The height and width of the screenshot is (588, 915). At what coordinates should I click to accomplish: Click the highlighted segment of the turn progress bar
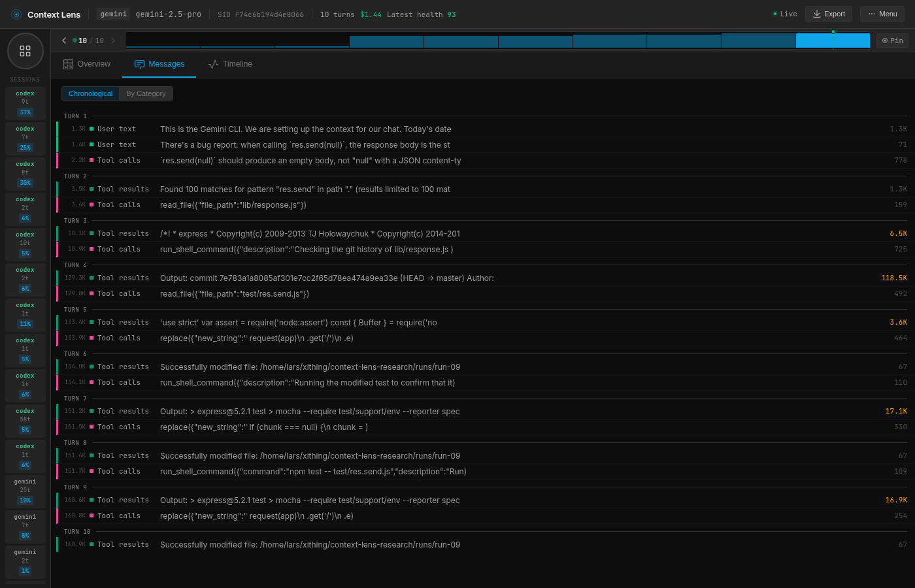click(832, 40)
